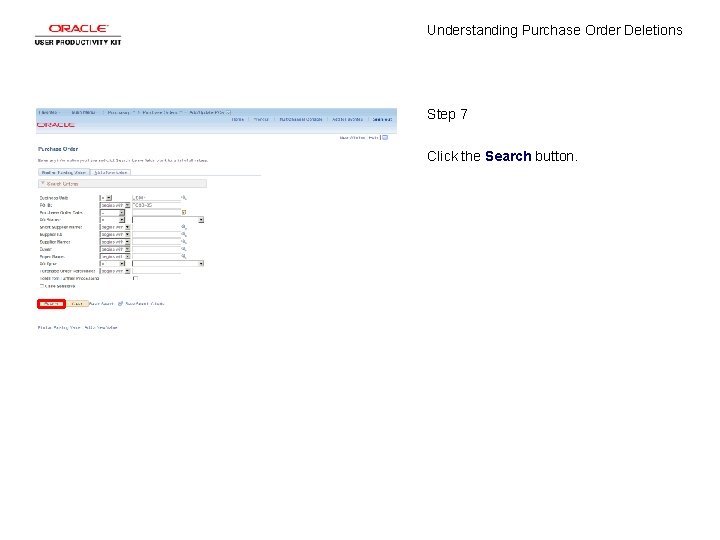Click the Business Unit value field

pyautogui.click(x=156, y=198)
